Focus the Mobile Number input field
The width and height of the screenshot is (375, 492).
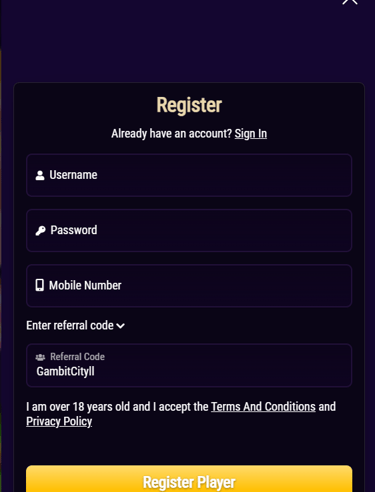(189, 286)
